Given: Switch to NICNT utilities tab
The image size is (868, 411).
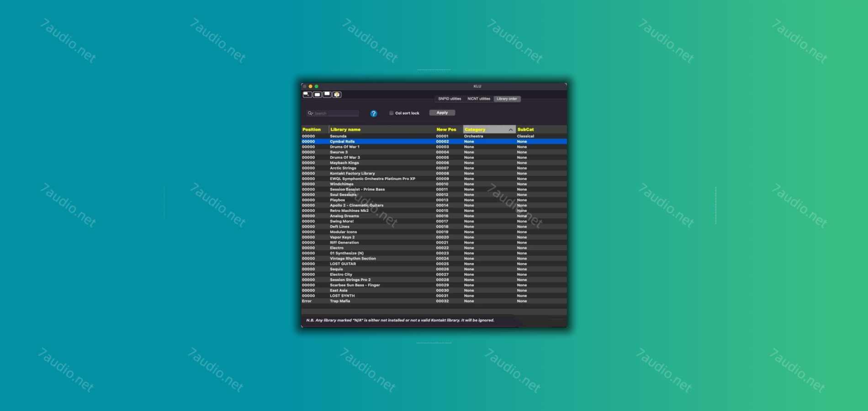Looking at the screenshot, I should 479,99.
